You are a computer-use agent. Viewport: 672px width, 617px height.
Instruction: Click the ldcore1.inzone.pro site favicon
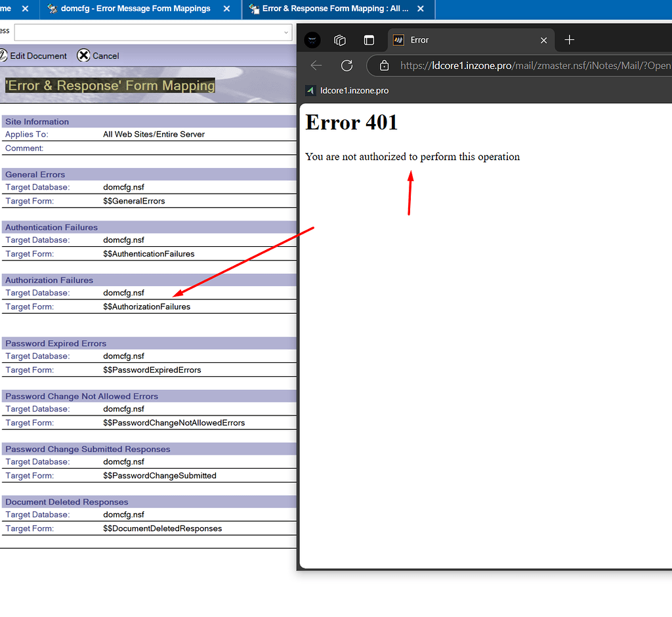pos(309,90)
